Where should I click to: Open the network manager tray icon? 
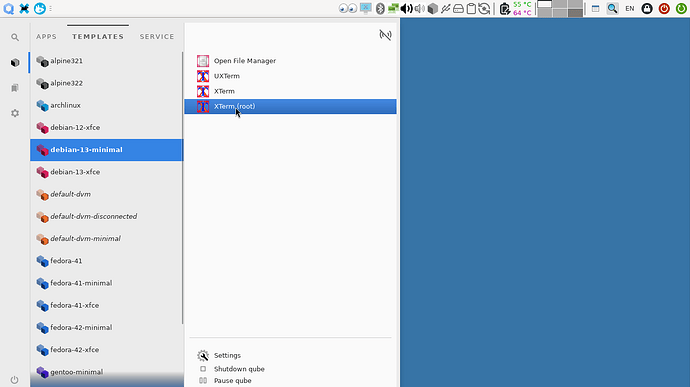click(x=393, y=8)
